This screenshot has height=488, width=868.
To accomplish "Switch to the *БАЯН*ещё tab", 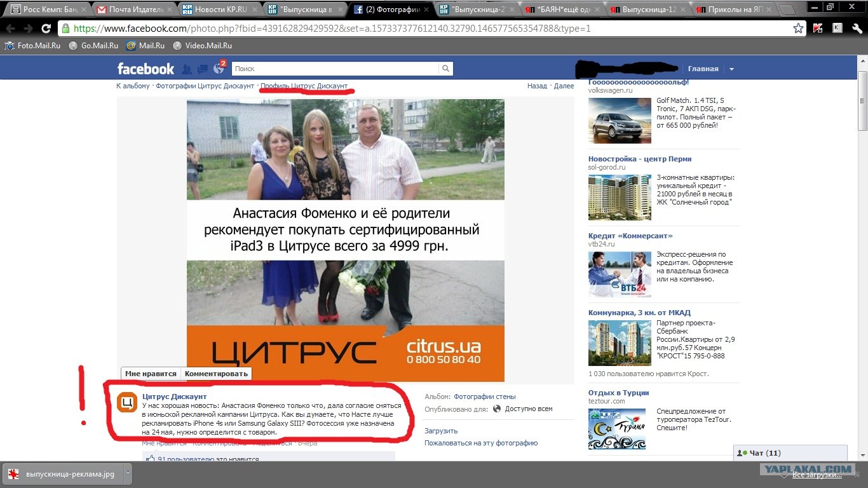I will pyautogui.click(x=562, y=10).
